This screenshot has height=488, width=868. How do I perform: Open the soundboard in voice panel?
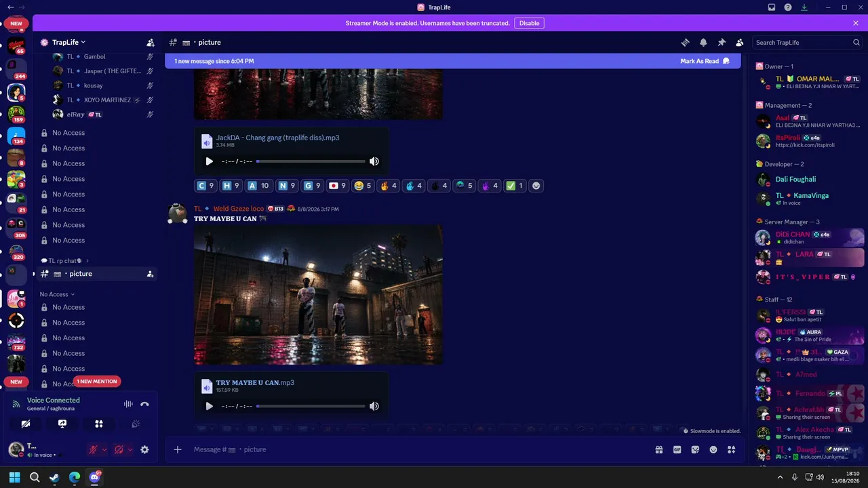(x=136, y=424)
